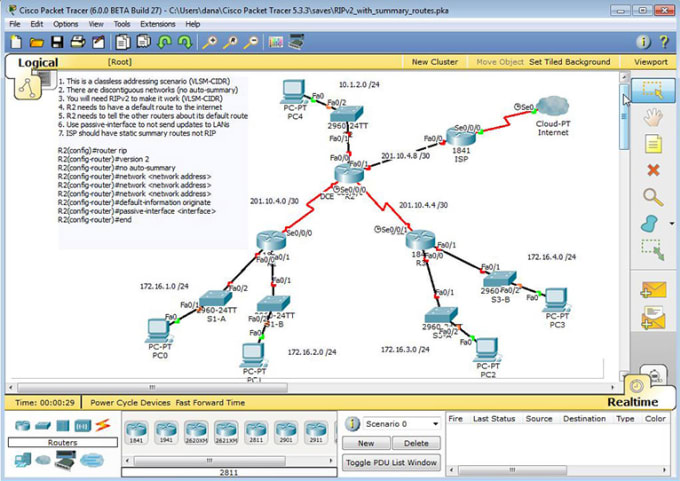This screenshot has height=481, width=680.
Task: Select the ISP 1841 router on canvas
Action: 461,138
